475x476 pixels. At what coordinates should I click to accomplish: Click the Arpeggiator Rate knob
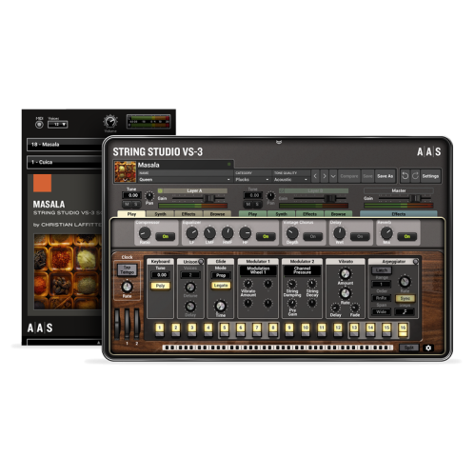pos(405,282)
